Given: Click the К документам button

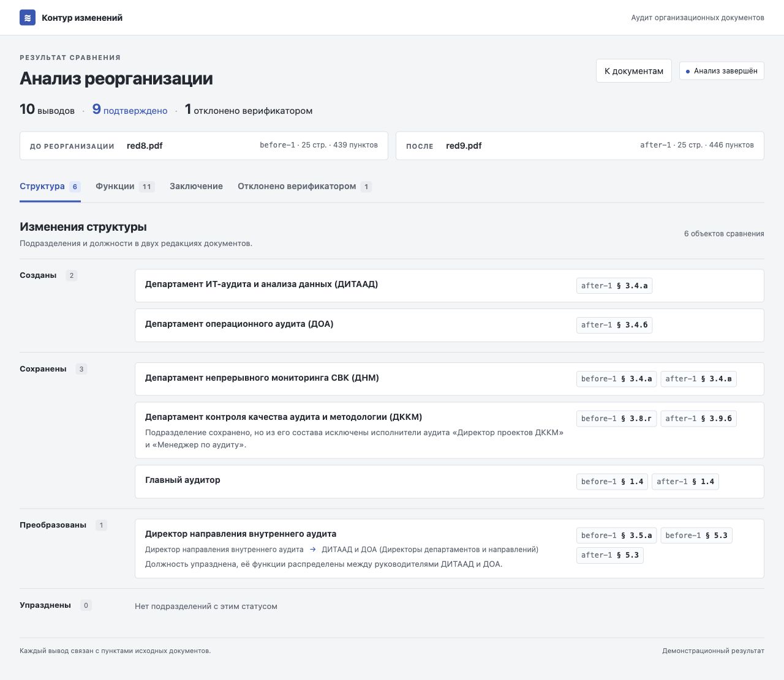Looking at the screenshot, I should 634,71.
